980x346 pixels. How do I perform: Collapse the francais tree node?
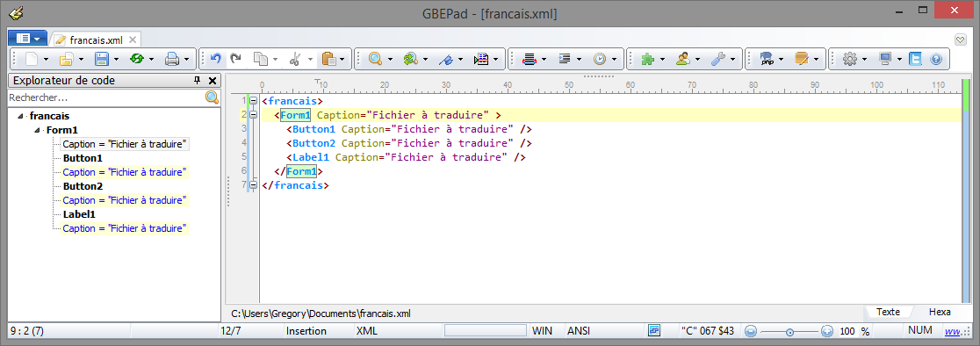[x=21, y=116]
